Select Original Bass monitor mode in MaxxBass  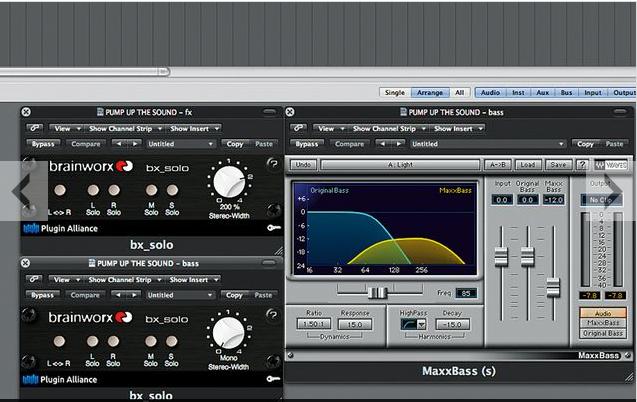(603, 333)
